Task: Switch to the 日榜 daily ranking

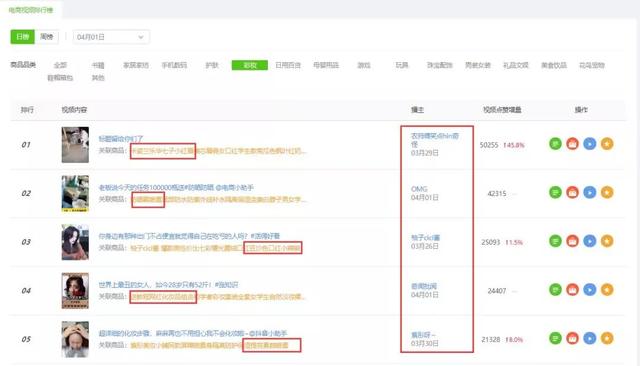Action: [22, 37]
